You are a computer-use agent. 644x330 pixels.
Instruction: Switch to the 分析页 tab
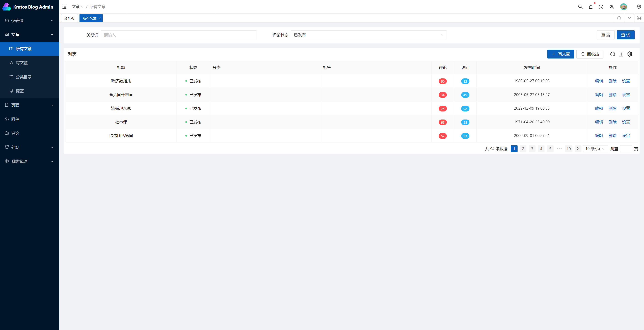pyautogui.click(x=69, y=18)
